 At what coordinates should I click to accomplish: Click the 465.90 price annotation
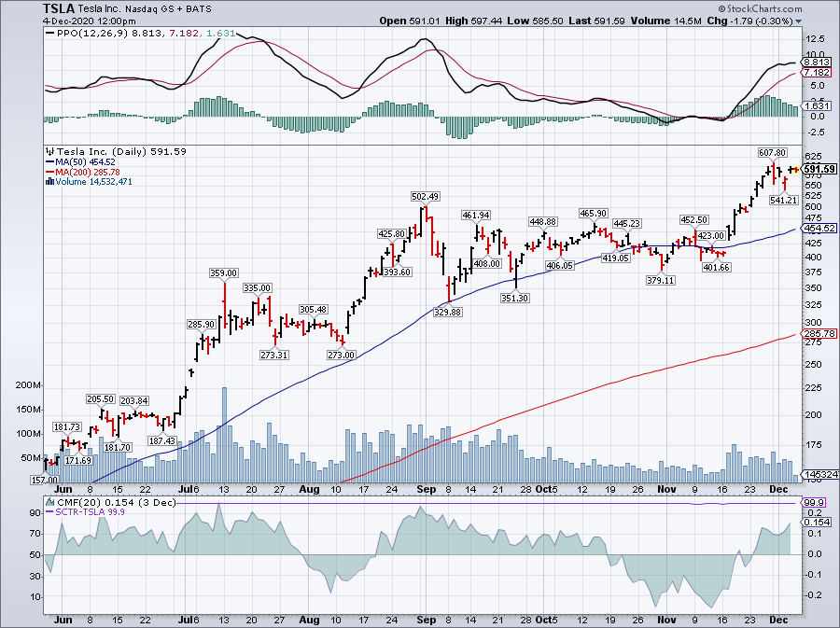(x=593, y=213)
